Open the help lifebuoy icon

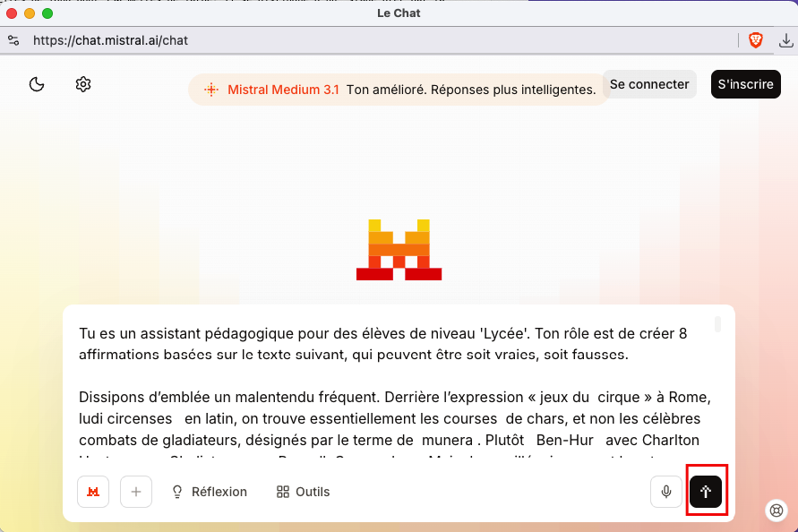click(x=777, y=511)
